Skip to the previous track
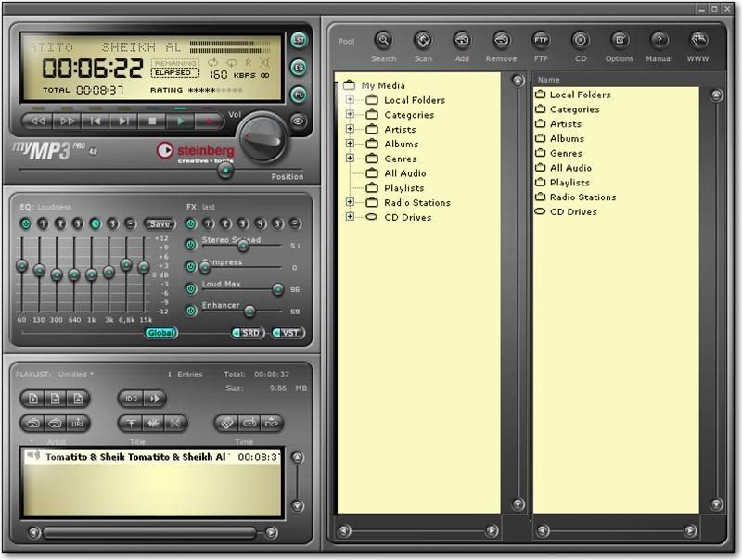 (96, 121)
